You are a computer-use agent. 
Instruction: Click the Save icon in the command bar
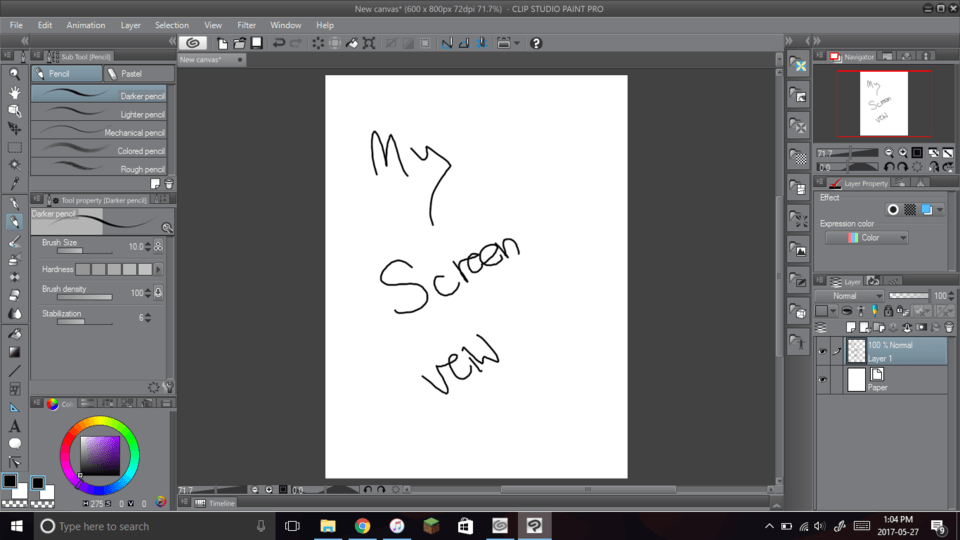256,43
